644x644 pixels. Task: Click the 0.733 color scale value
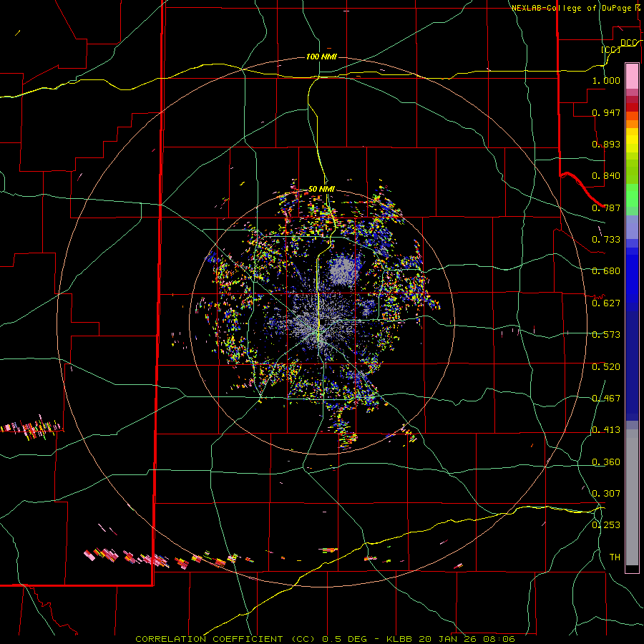point(606,240)
